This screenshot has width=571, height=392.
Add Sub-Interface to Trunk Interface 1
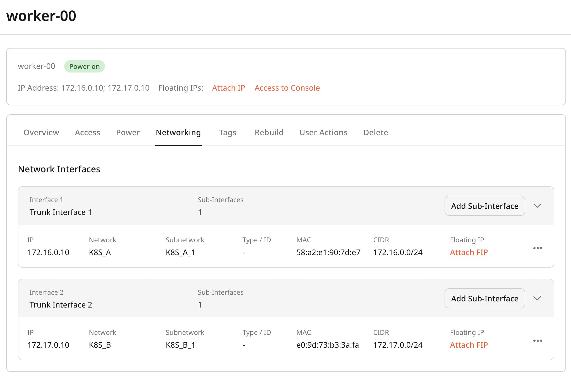tap(485, 206)
